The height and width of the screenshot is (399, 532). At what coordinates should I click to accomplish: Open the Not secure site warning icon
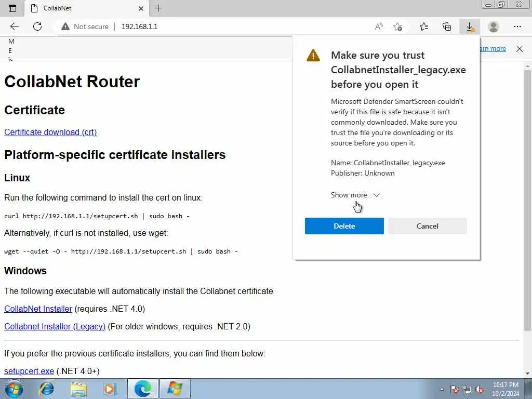tap(65, 26)
